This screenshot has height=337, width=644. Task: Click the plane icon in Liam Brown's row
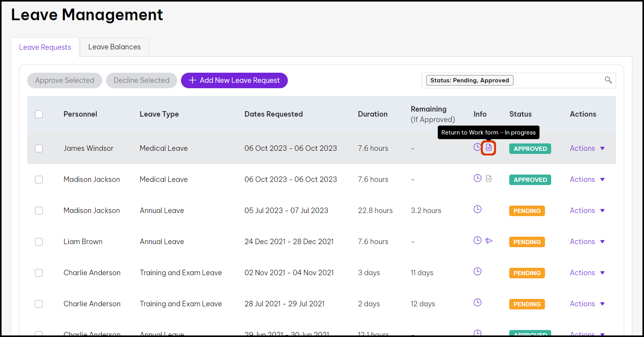(x=489, y=241)
